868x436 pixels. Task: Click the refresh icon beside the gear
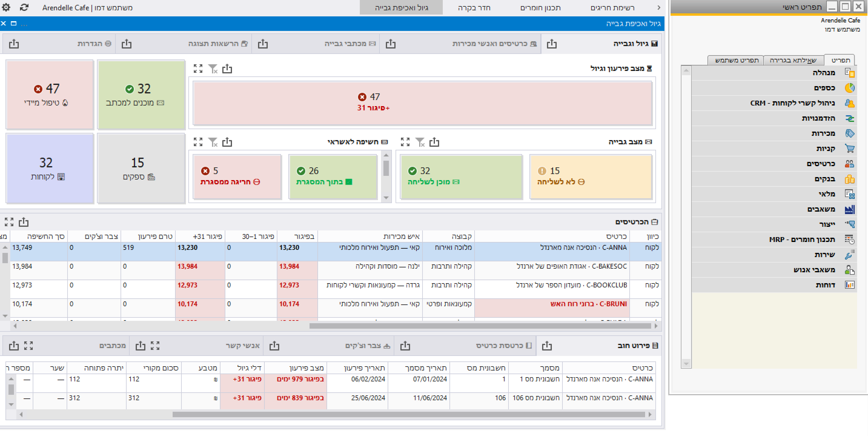[x=24, y=7]
